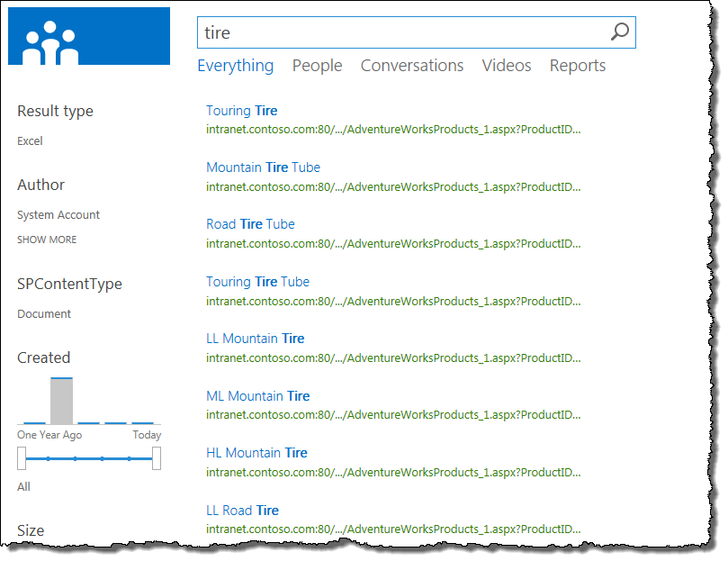Viewport: 728px width, 561px height.
Task: Open the Reports tab
Action: [577, 65]
